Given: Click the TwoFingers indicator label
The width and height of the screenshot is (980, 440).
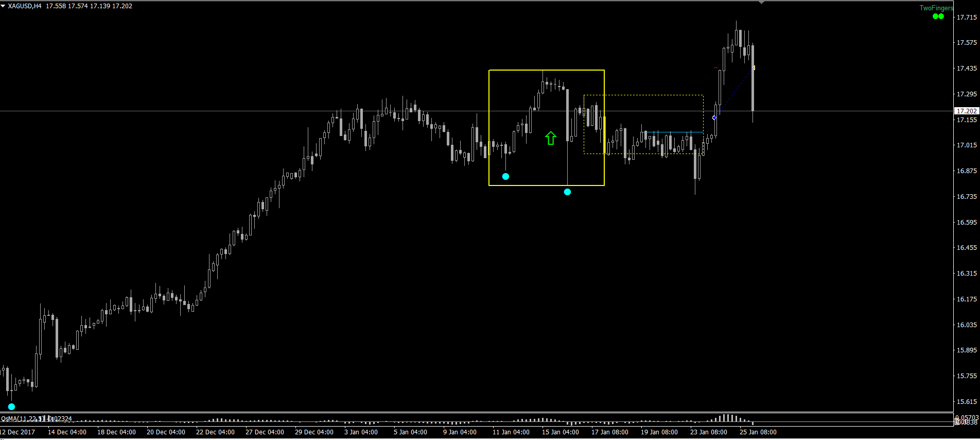Looking at the screenshot, I should pos(936,8).
